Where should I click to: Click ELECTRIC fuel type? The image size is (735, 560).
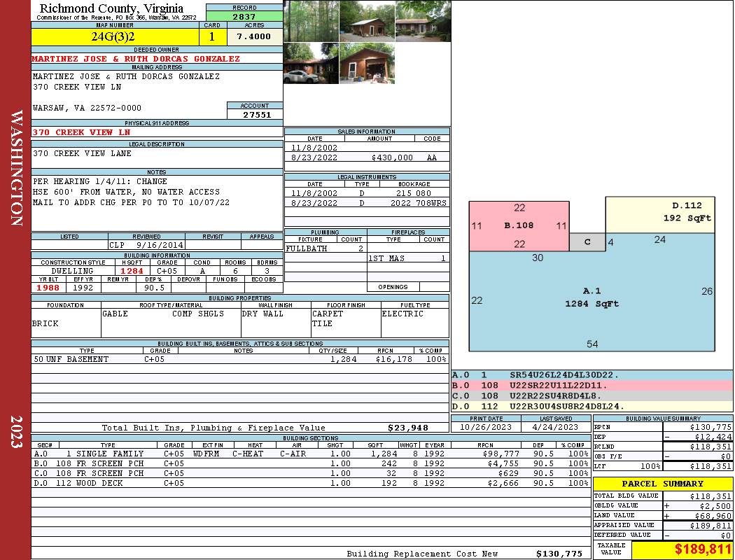point(402,314)
